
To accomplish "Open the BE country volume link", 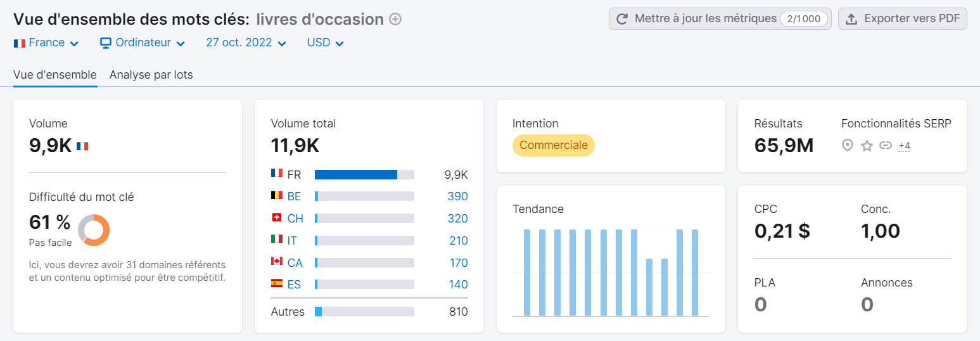I will (x=294, y=196).
